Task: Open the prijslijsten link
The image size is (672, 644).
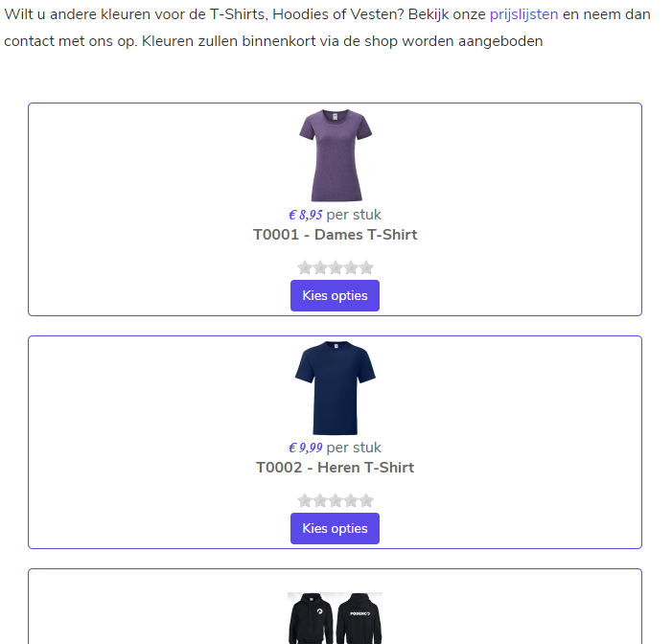Action: [523, 14]
